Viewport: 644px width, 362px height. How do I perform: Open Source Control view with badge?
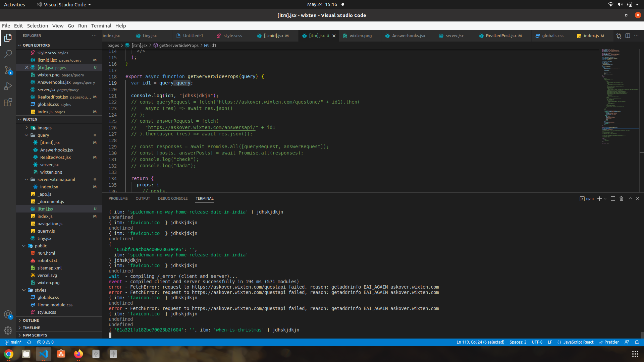pos(8,70)
